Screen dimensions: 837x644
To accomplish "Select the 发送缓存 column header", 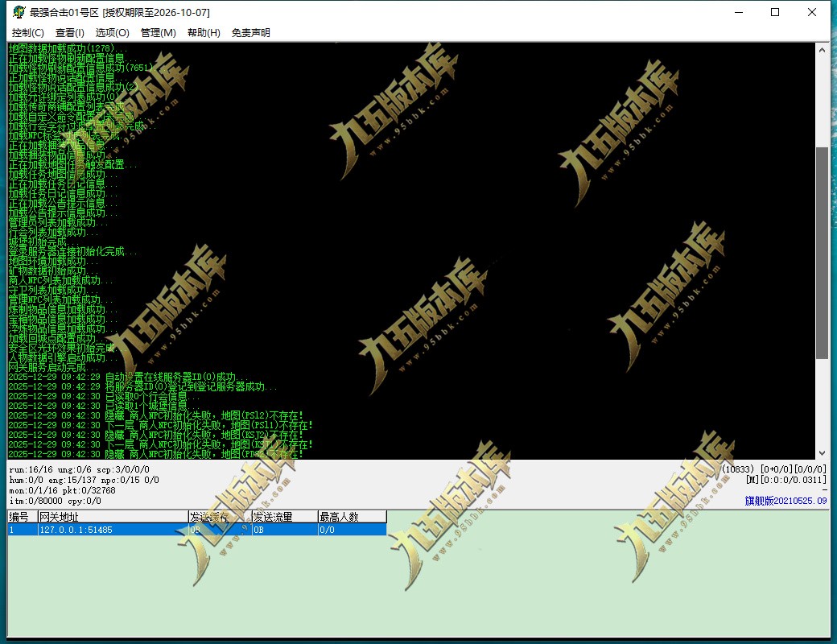I will click(220, 516).
